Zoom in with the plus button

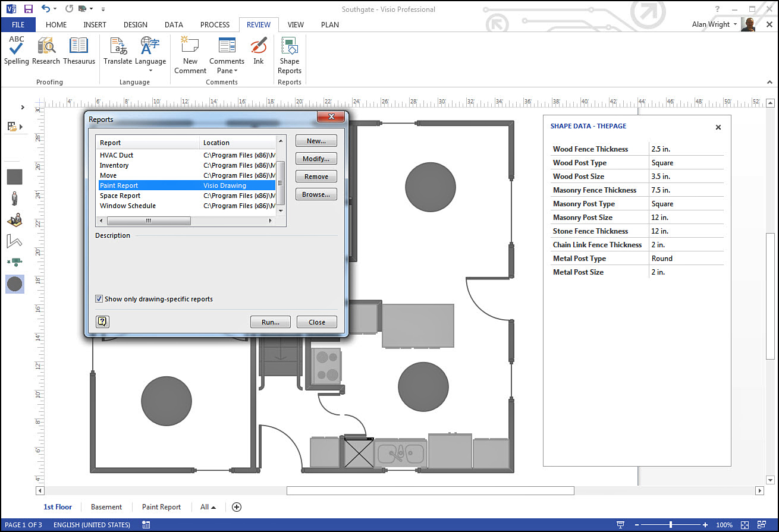(x=705, y=525)
